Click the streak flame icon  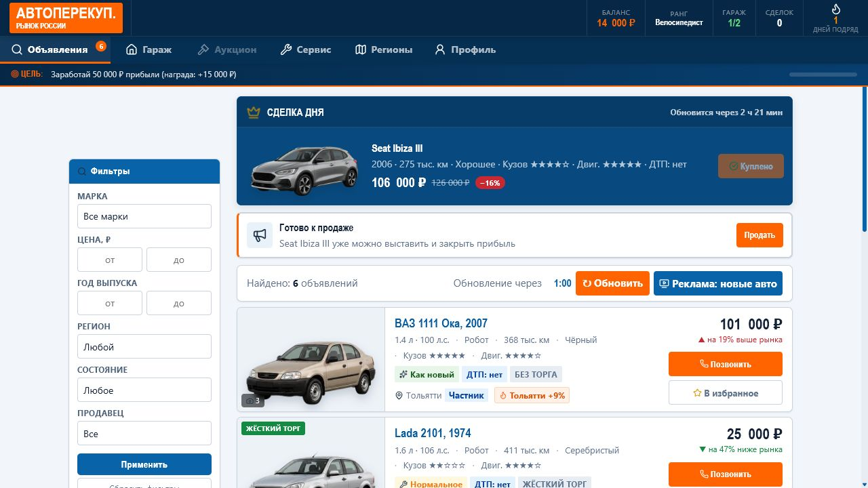click(x=836, y=9)
